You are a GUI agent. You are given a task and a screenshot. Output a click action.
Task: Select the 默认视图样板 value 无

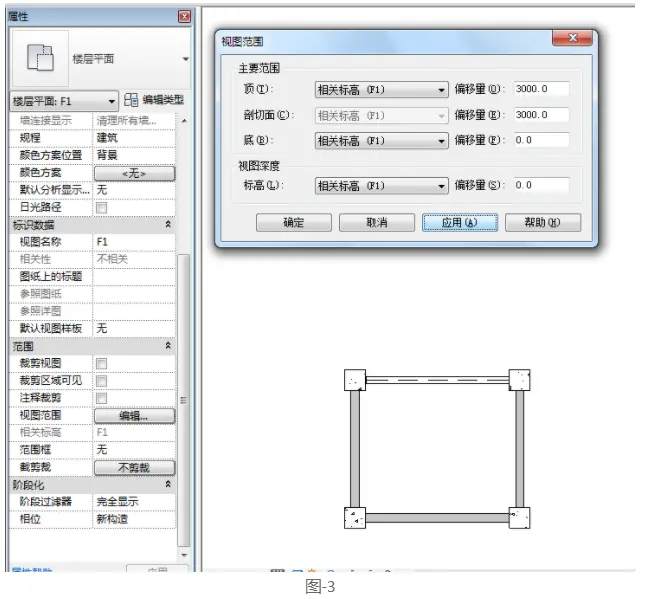[134, 328]
